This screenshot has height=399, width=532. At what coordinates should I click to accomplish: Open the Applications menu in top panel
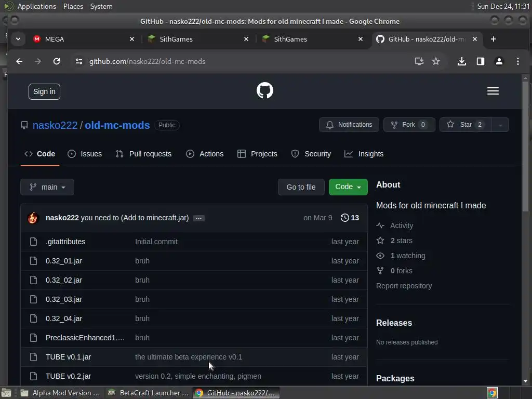pos(37,6)
